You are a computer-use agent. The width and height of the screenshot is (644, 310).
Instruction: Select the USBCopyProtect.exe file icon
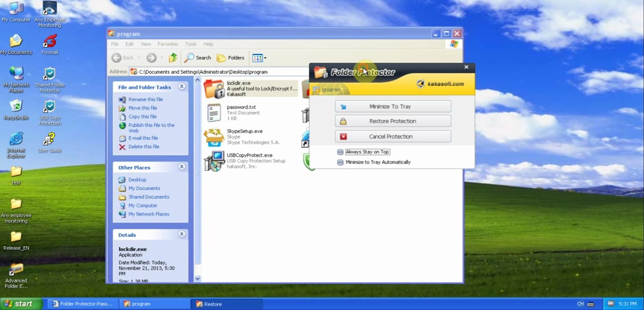click(x=214, y=161)
